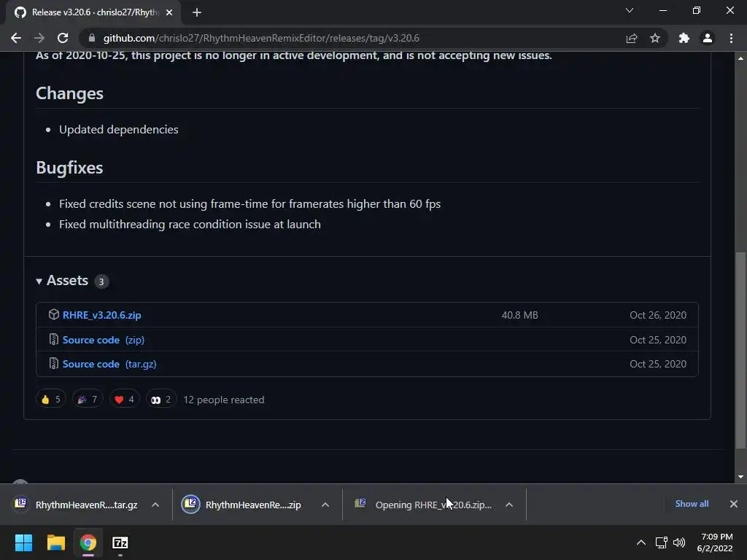Expand options for RHRE_v3.20.6.zip download

coord(509,505)
